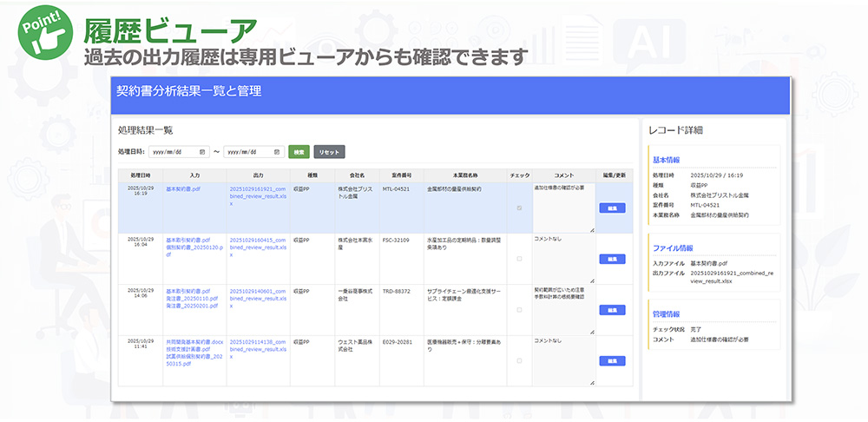Click the gray リセット reset button
Image resolution: width=868 pixels, height=422 pixels.
click(329, 151)
